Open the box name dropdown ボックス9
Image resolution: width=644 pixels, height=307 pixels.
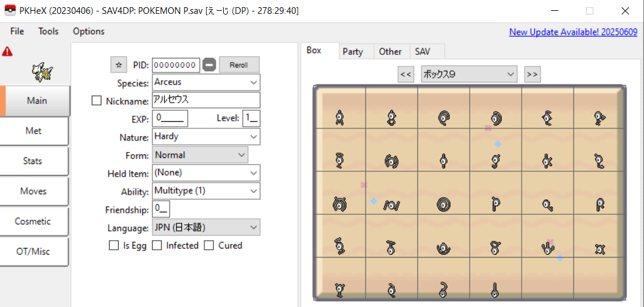click(x=469, y=74)
